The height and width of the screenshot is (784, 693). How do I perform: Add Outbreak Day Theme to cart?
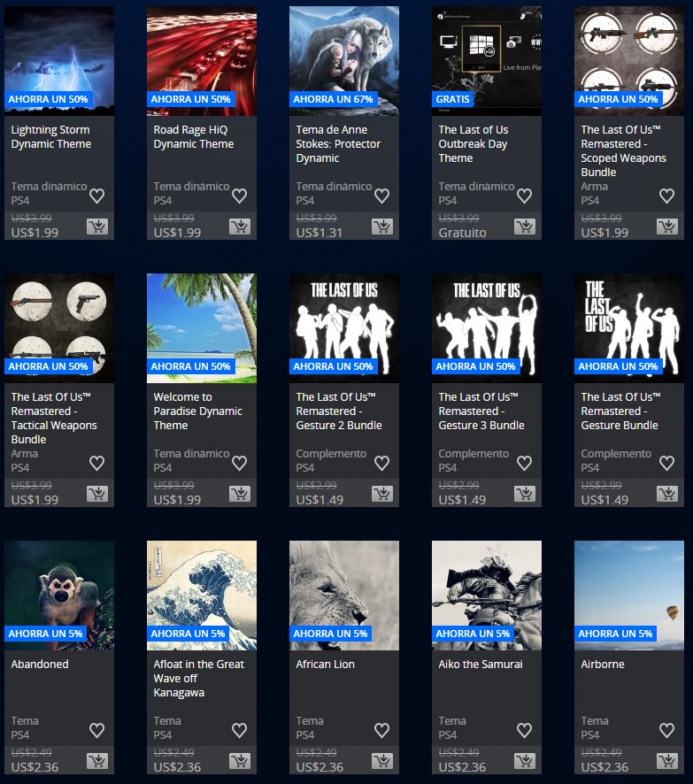click(x=524, y=227)
